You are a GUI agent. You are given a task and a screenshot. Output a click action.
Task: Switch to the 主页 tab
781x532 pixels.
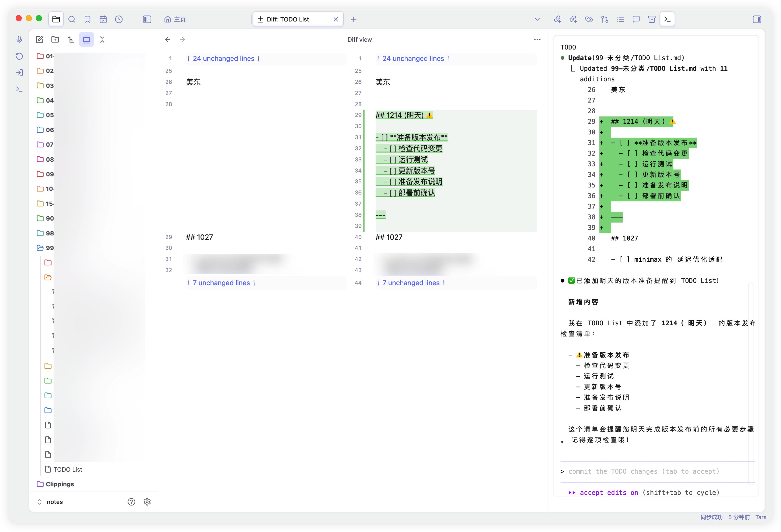pyautogui.click(x=175, y=19)
